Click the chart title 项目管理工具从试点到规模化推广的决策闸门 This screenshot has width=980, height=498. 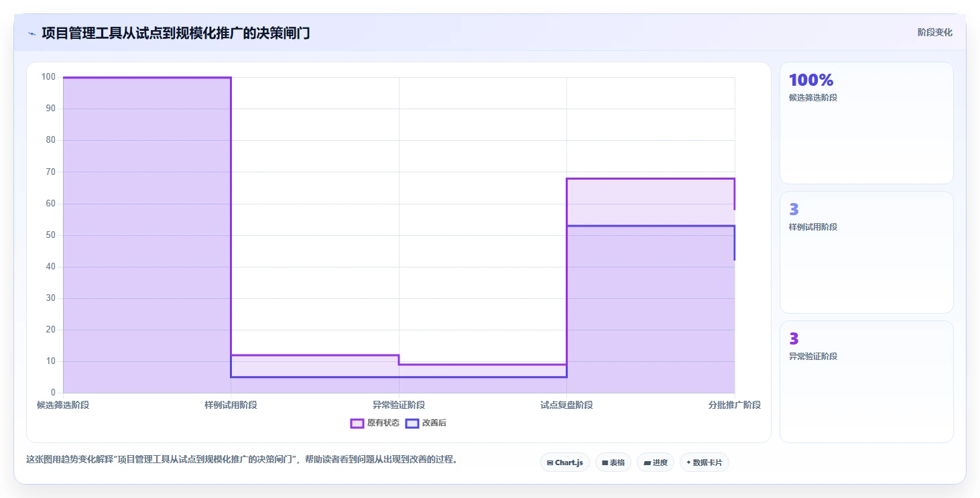tap(176, 33)
